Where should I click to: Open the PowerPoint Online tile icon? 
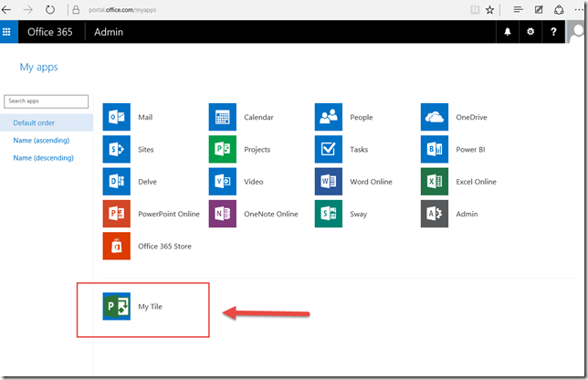point(117,214)
